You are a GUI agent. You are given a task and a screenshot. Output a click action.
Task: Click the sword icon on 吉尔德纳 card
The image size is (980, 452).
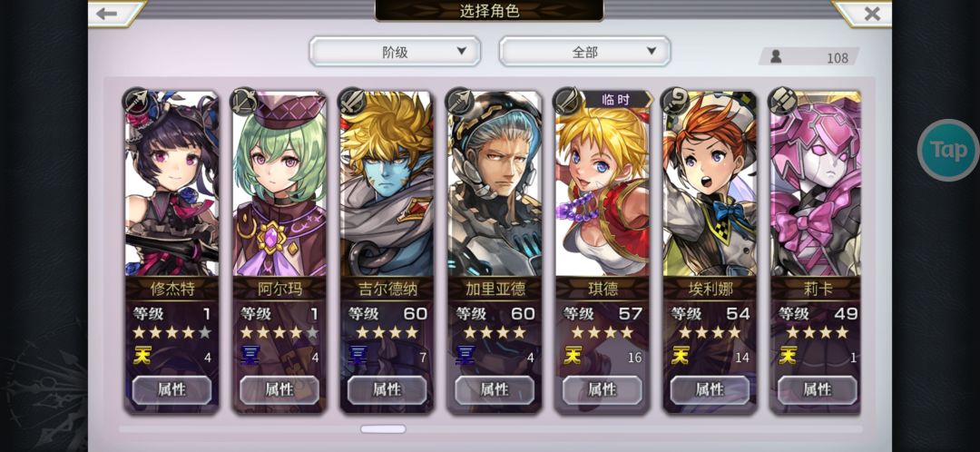[352, 102]
